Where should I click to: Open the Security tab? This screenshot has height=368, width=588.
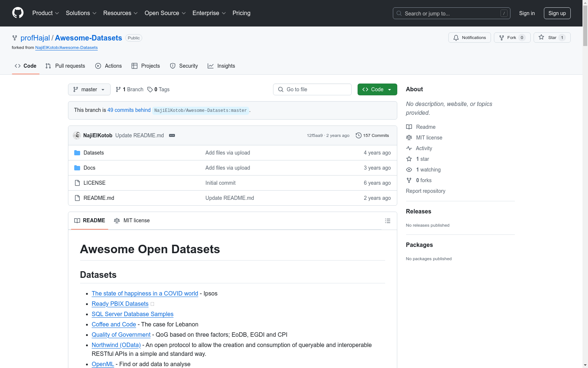click(184, 66)
